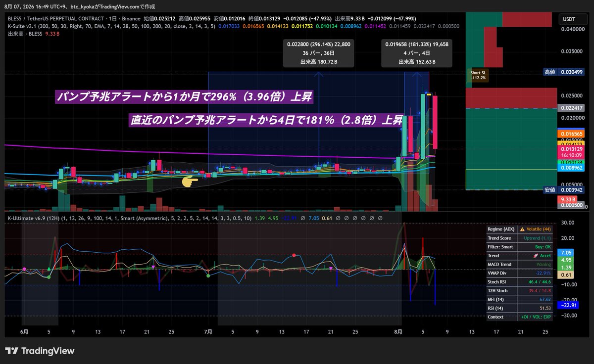Click the green 1.39 oscillator axis label
594x364 pixels.
566,267
